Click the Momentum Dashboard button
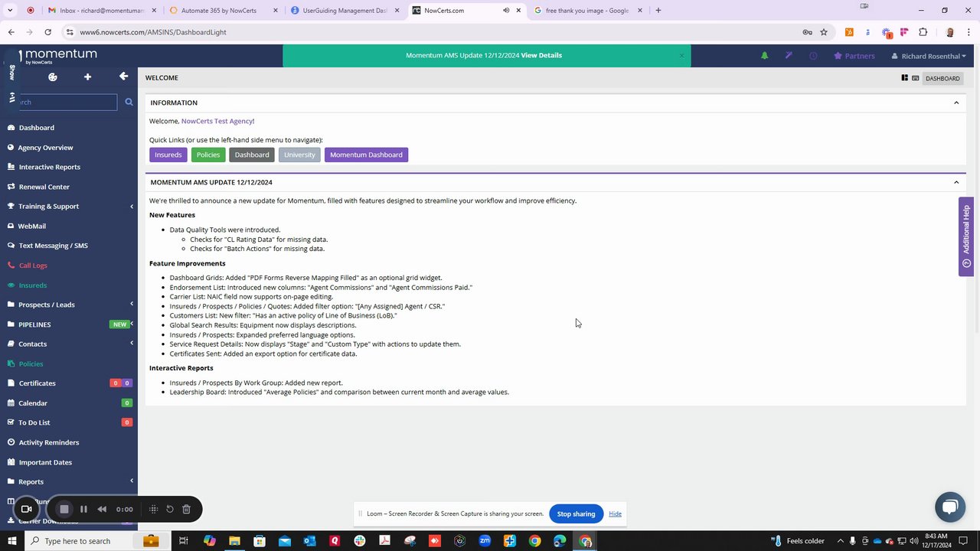This screenshot has height=551, width=980. coord(366,155)
